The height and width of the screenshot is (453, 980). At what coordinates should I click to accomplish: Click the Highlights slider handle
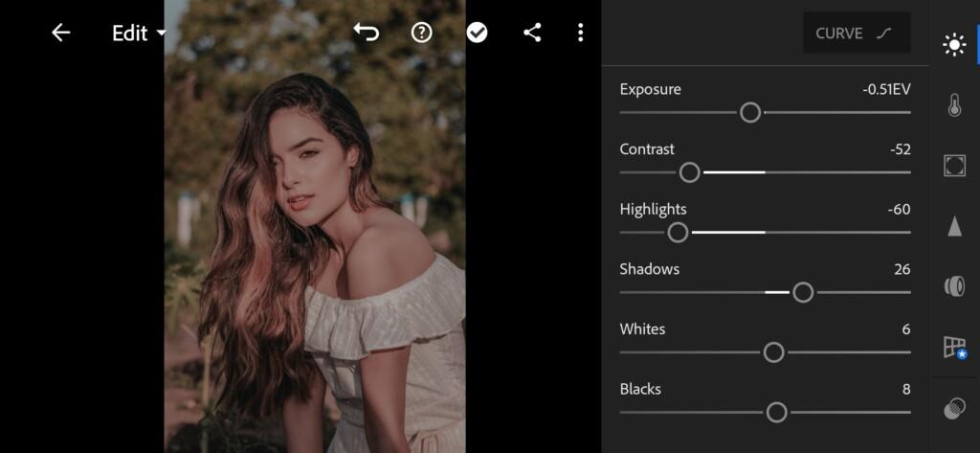678,232
